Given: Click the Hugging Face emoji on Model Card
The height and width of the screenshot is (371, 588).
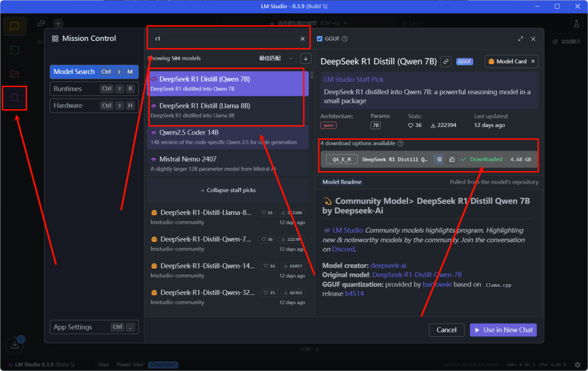Looking at the screenshot, I should pyautogui.click(x=491, y=62).
